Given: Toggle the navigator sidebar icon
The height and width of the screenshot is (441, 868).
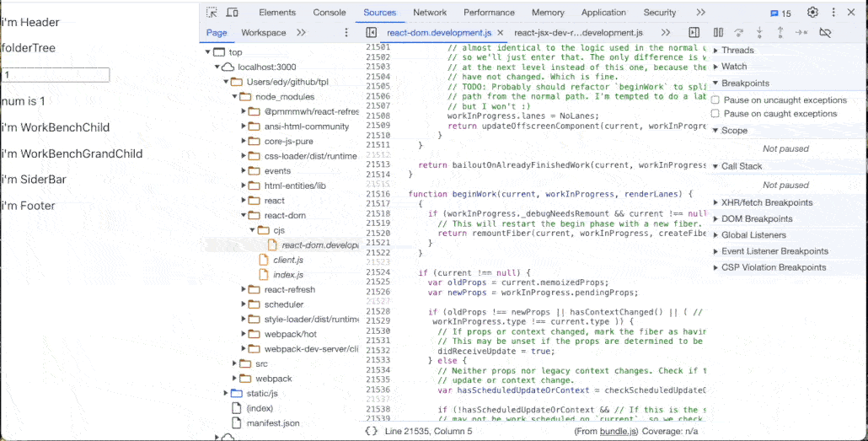Looking at the screenshot, I should coord(372,33).
